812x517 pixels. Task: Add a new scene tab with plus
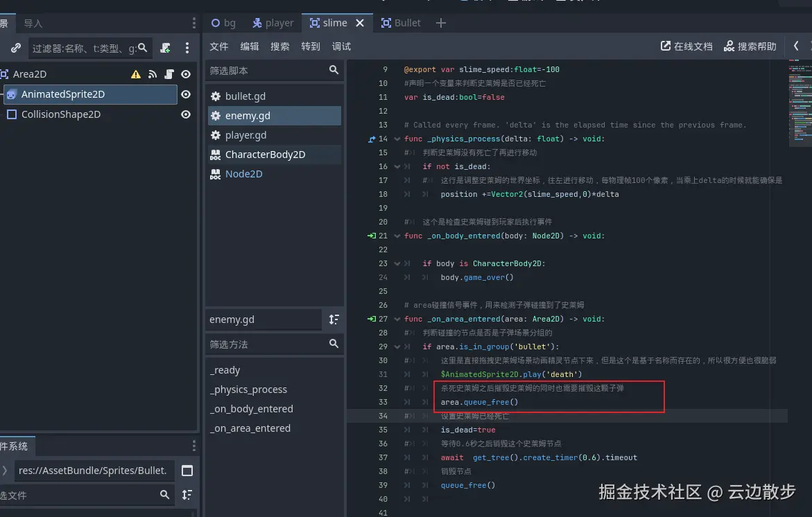point(441,23)
